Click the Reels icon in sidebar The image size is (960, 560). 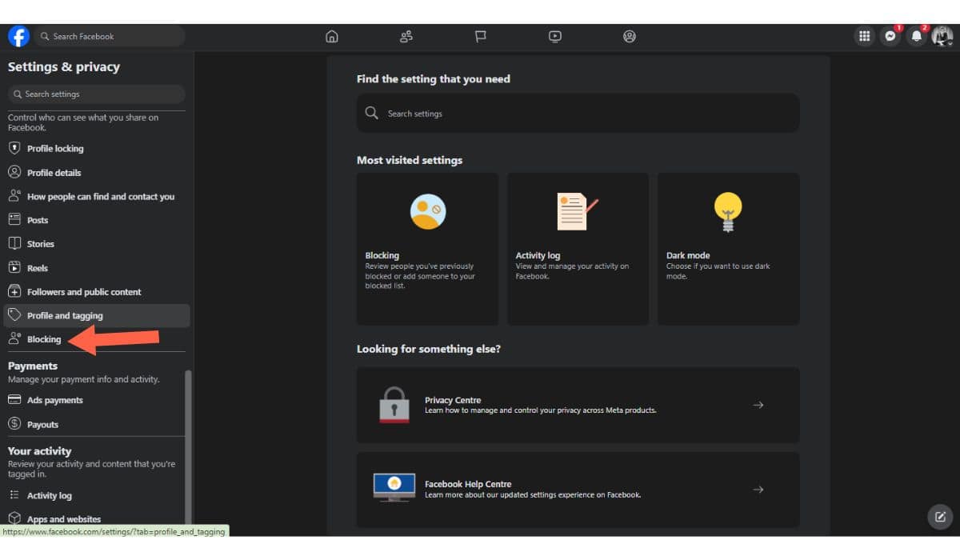tap(14, 267)
